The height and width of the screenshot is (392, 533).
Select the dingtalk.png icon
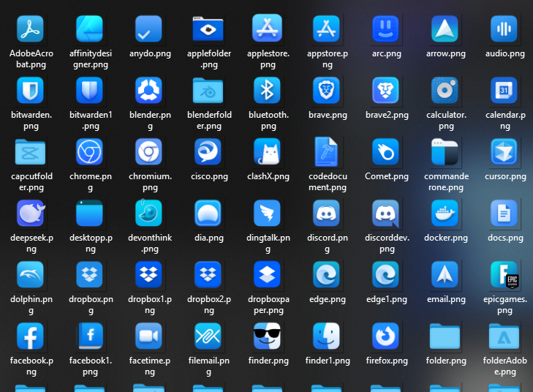(267, 213)
